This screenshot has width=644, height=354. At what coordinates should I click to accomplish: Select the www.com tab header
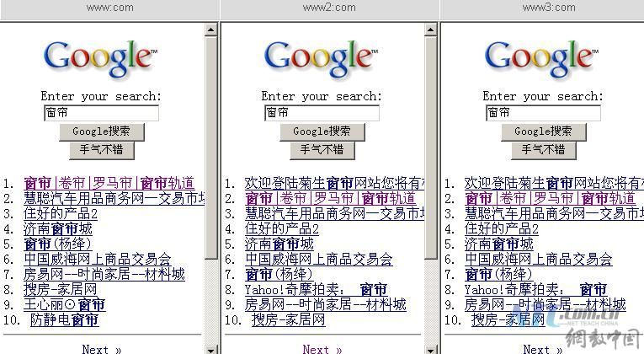(x=109, y=8)
